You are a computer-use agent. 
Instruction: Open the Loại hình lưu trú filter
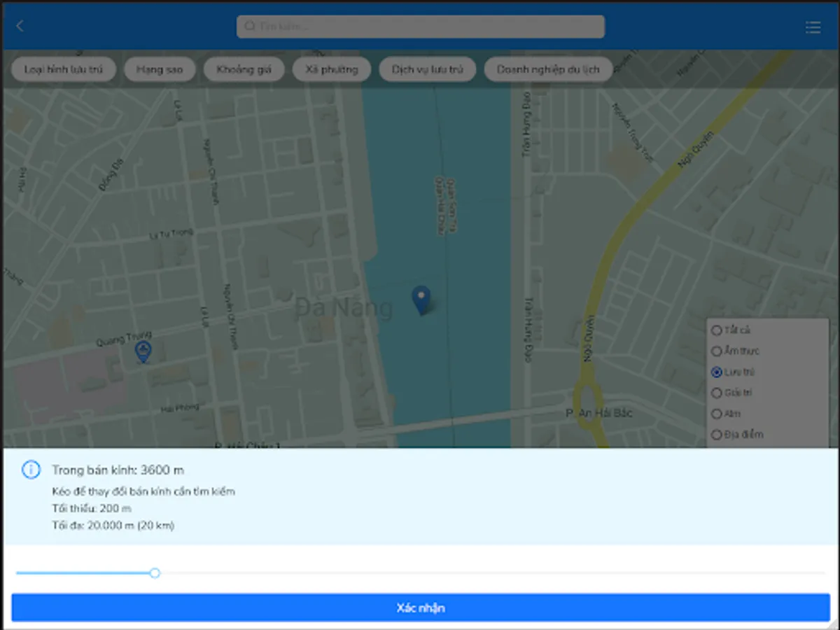[x=64, y=69]
